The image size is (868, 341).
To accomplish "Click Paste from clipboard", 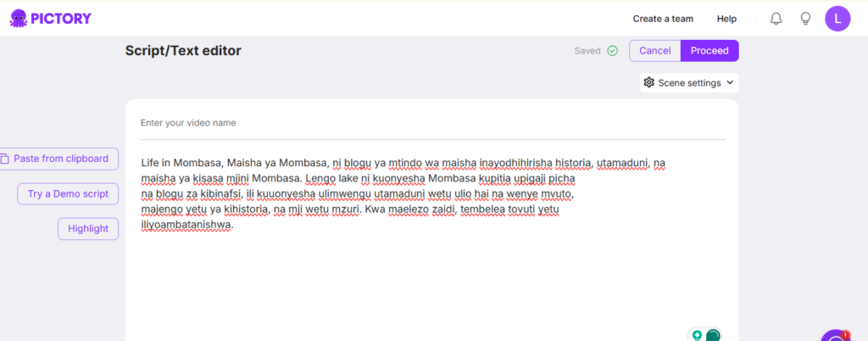I will [58, 159].
